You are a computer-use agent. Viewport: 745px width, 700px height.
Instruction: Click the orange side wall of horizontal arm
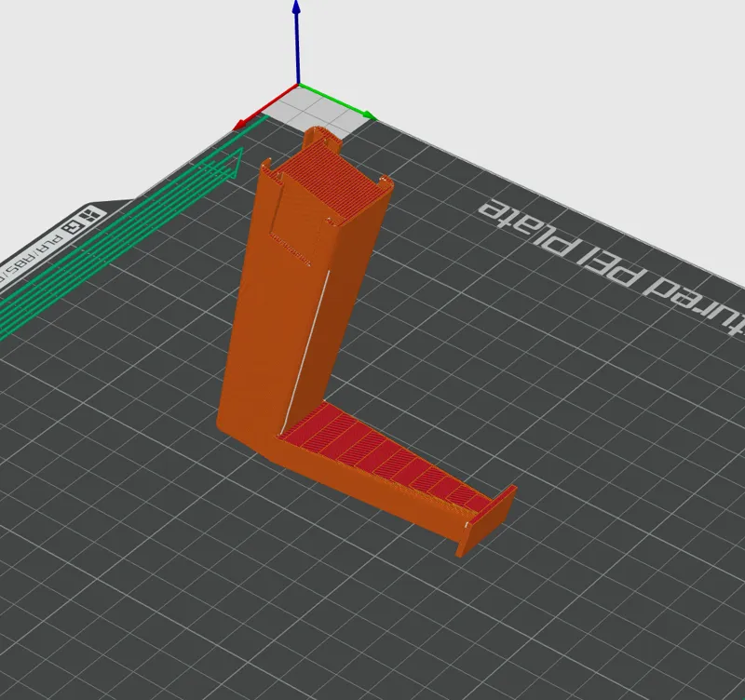[x=375, y=494]
